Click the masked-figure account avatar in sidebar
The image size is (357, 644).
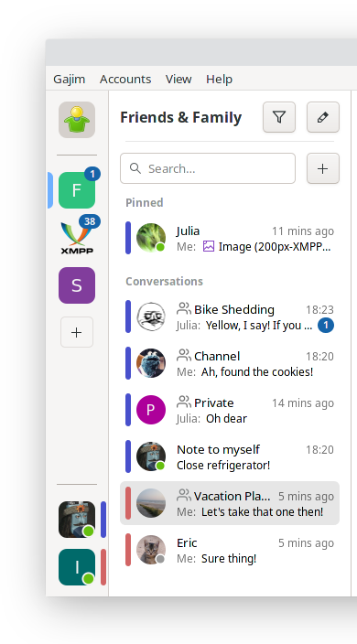(x=77, y=520)
